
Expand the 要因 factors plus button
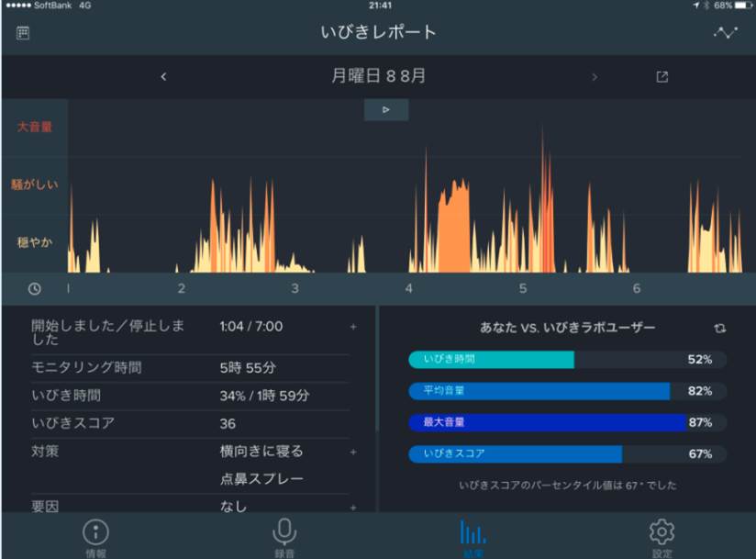[x=353, y=507]
